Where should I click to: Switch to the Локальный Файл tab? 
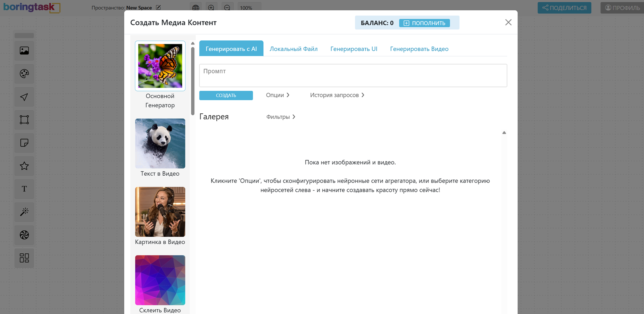tap(293, 49)
